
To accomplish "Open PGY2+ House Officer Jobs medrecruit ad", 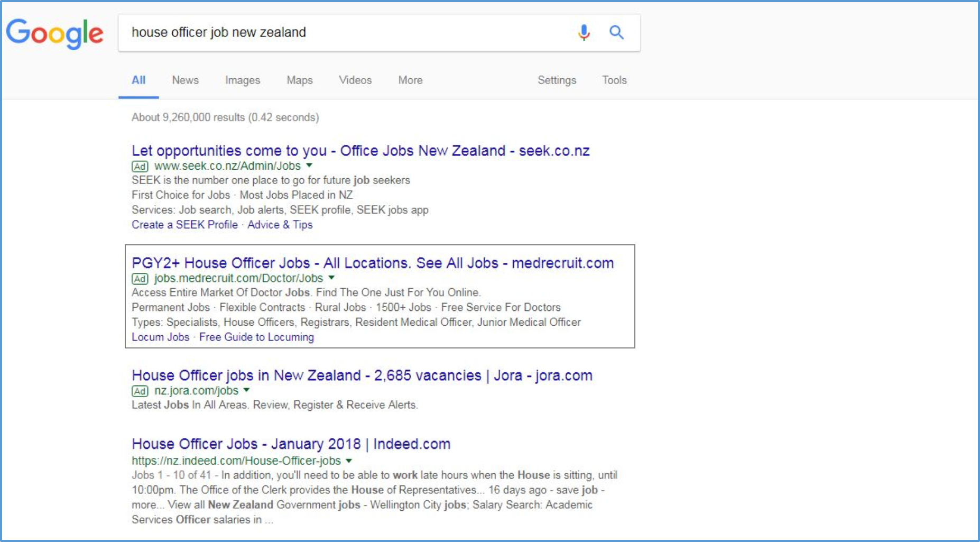I will tap(373, 263).
